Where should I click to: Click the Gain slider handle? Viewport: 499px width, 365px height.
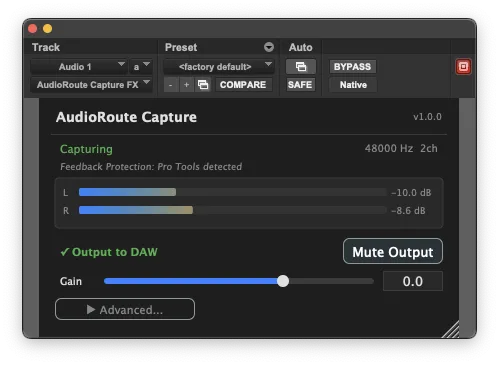tap(283, 281)
